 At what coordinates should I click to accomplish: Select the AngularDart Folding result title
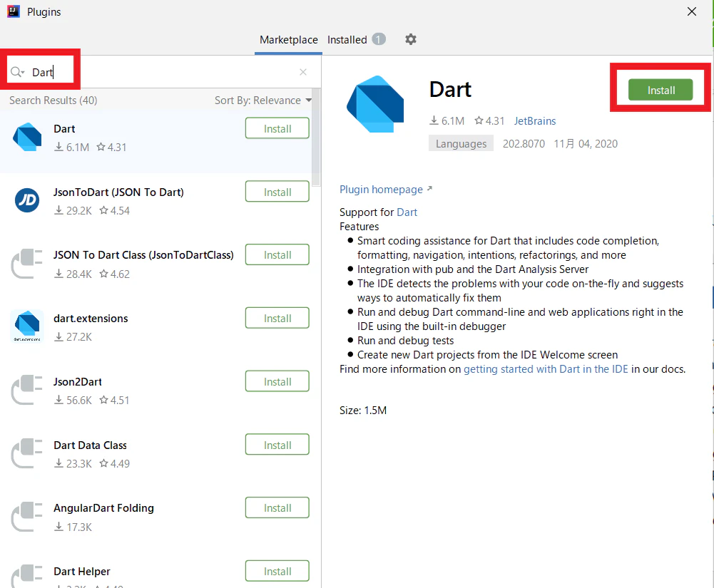104,508
